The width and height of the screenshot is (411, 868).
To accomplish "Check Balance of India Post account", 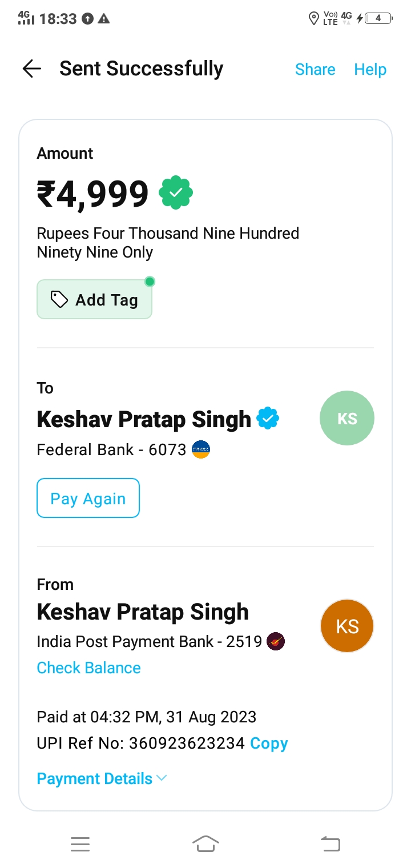I will (88, 668).
